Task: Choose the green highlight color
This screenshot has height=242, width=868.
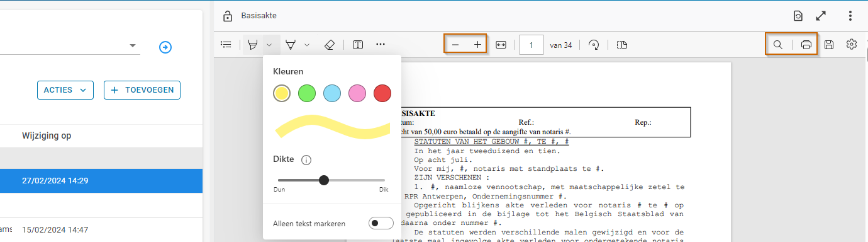Action: click(x=307, y=93)
